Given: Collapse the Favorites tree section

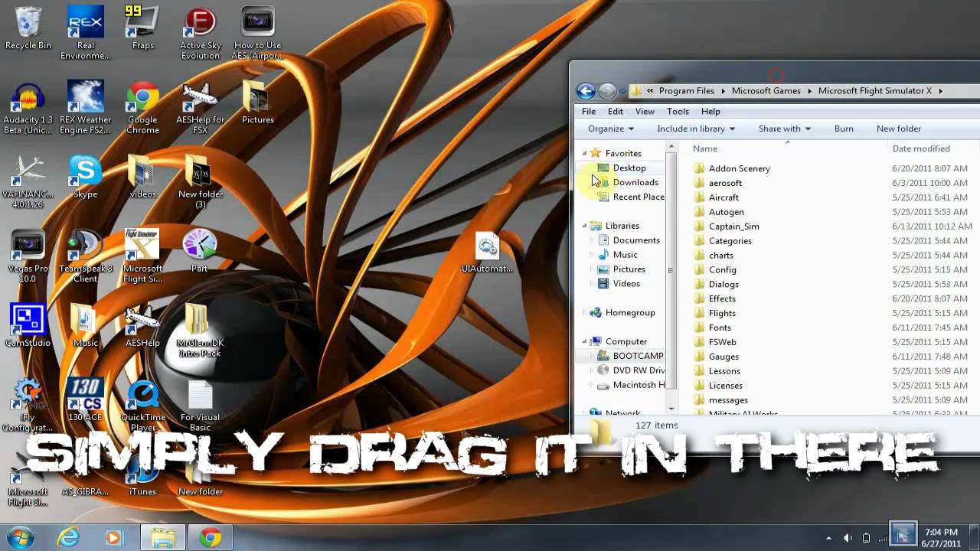Looking at the screenshot, I should 584,153.
